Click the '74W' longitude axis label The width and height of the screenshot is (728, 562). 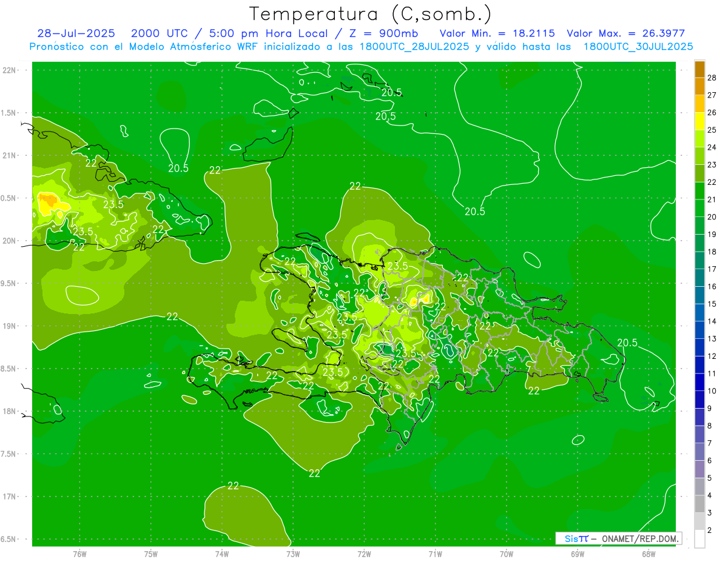pos(222,553)
